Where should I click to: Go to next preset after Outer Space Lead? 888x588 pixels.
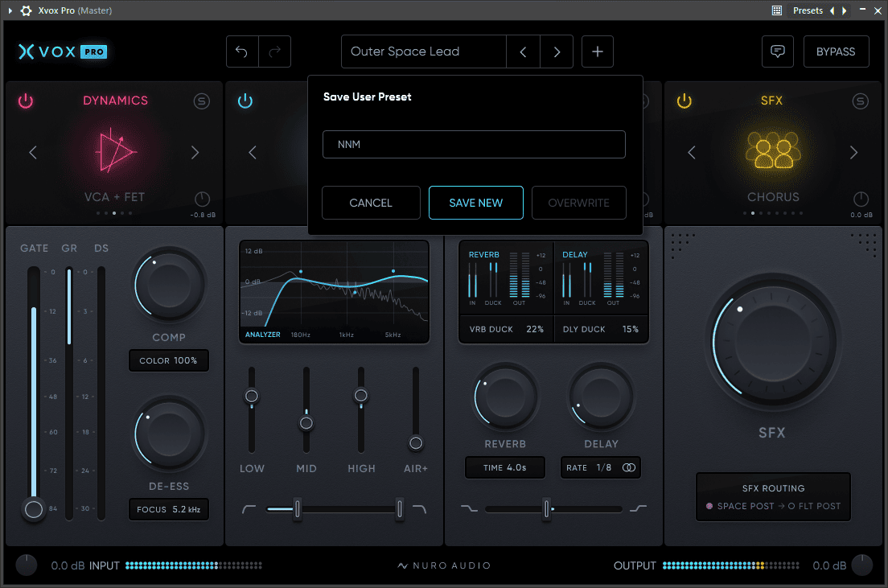557,51
